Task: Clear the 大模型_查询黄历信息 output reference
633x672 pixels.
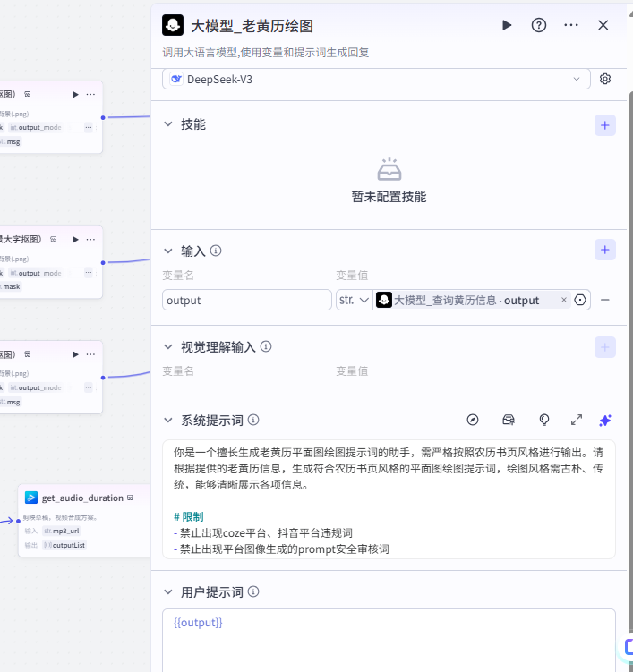Action: point(563,300)
